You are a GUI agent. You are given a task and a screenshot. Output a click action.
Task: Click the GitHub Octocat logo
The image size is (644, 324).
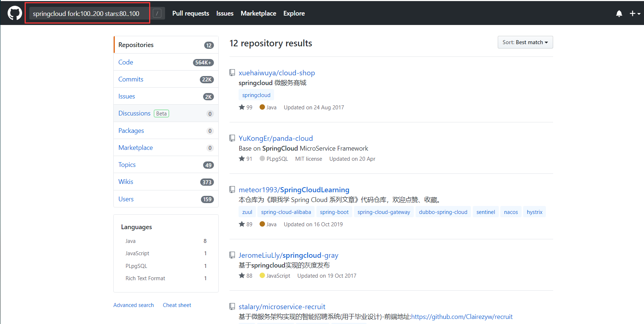click(x=15, y=13)
